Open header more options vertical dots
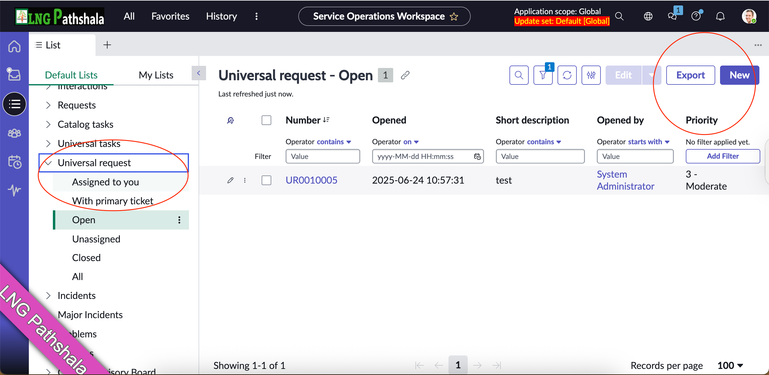The width and height of the screenshot is (769, 375). coord(256,16)
